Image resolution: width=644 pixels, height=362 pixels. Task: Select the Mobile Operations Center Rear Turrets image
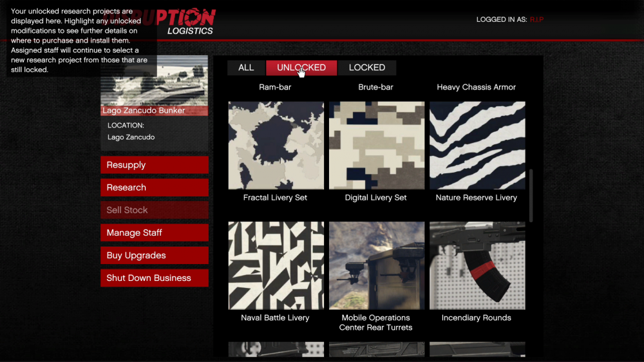(377, 265)
